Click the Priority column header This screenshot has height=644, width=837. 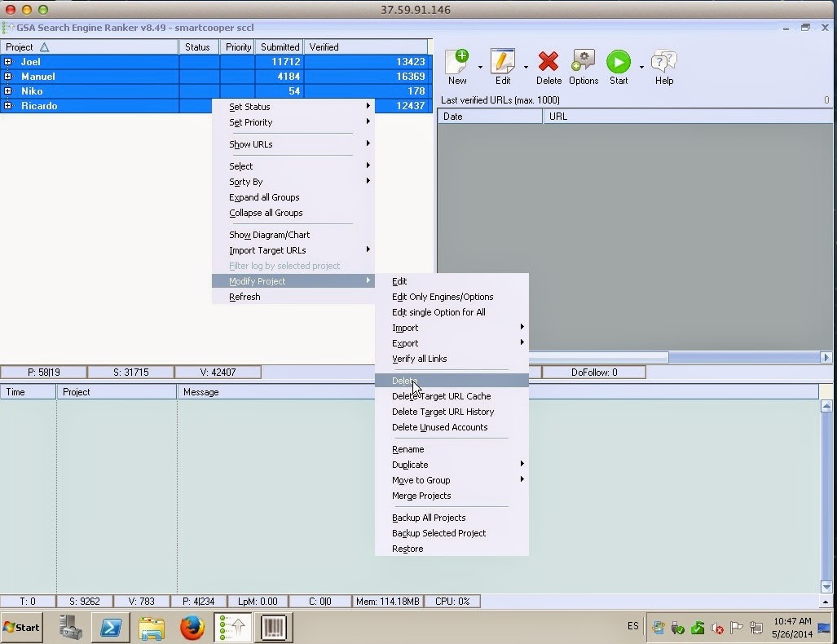point(237,47)
